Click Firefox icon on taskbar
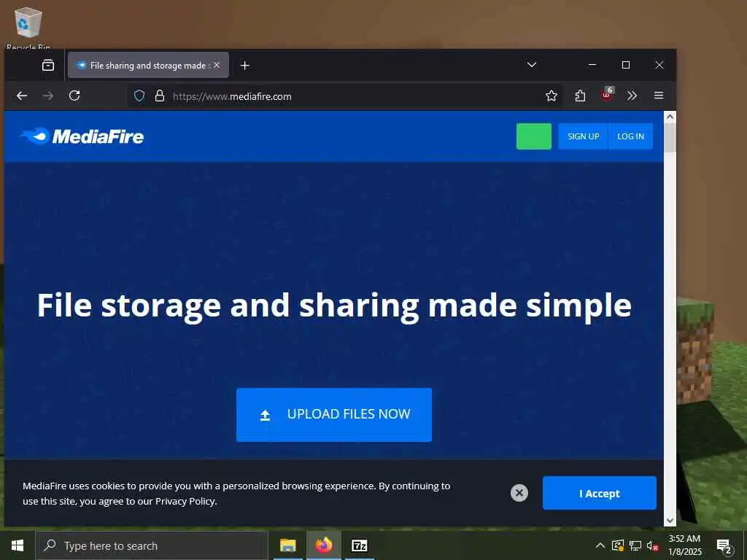The width and height of the screenshot is (747, 560). 323,545
